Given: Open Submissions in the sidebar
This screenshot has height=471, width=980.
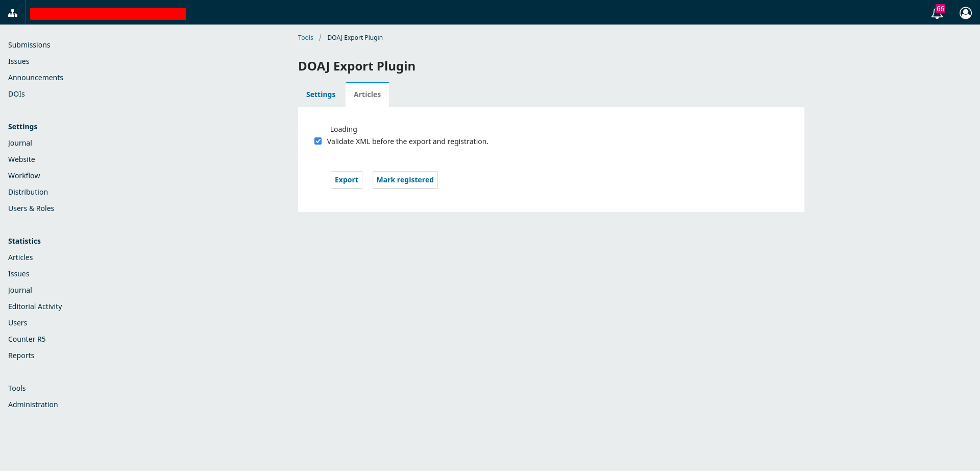Looking at the screenshot, I should 29,45.
